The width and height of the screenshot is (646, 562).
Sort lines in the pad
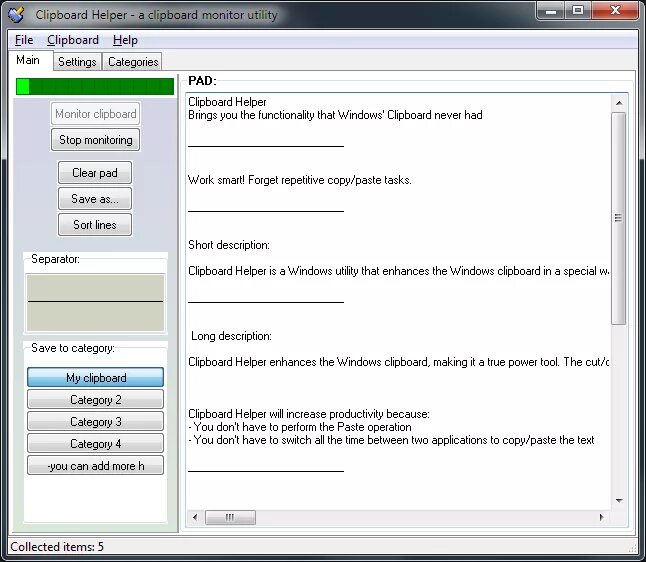95,225
